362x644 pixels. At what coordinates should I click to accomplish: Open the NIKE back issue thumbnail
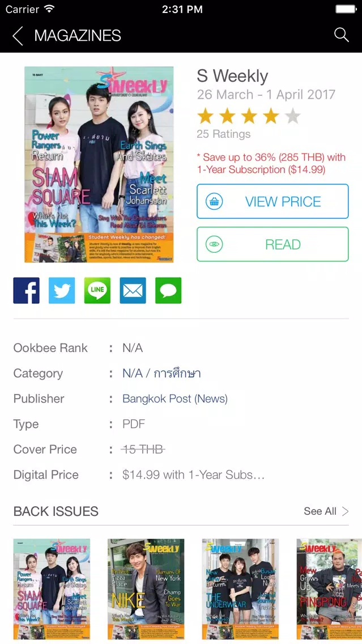tap(146, 589)
